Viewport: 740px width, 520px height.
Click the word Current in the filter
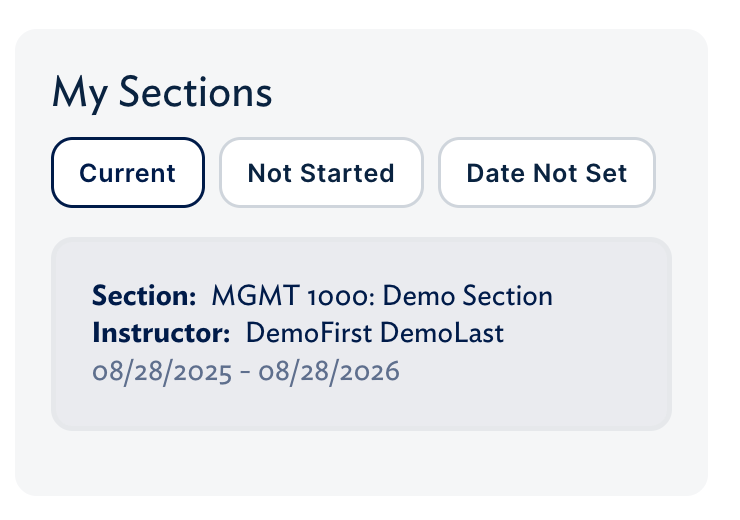[128, 173]
